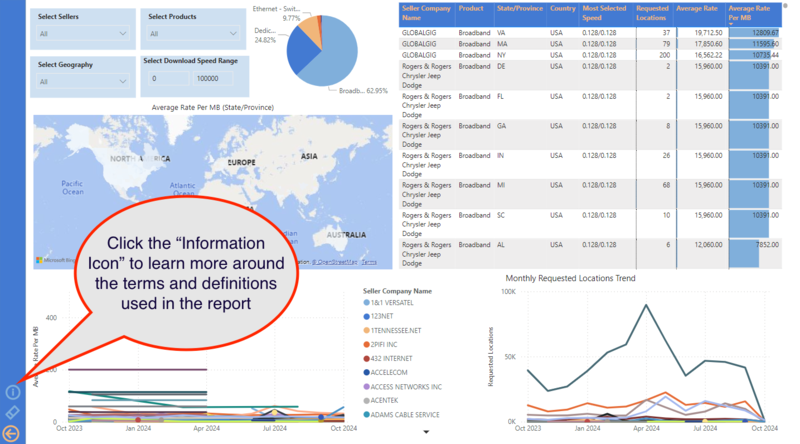The height and width of the screenshot is (444, 800).
Task: Click the 432 INTERNET legend marker
Action: coord(368,358)
